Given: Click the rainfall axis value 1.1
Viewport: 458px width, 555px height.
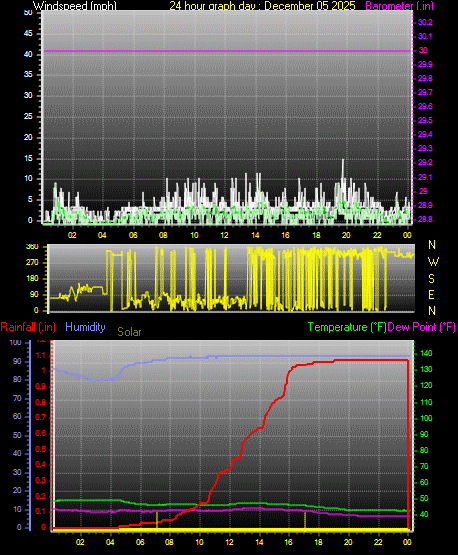Looking at the screenshot, I should [x=41, y=355].
